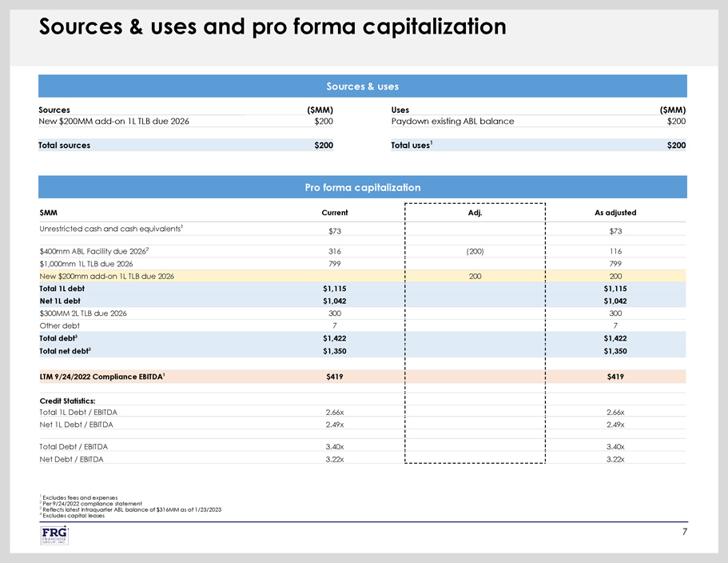Click the Adj. column header
This screenshot has height=563, width=728.
(475, 213)
